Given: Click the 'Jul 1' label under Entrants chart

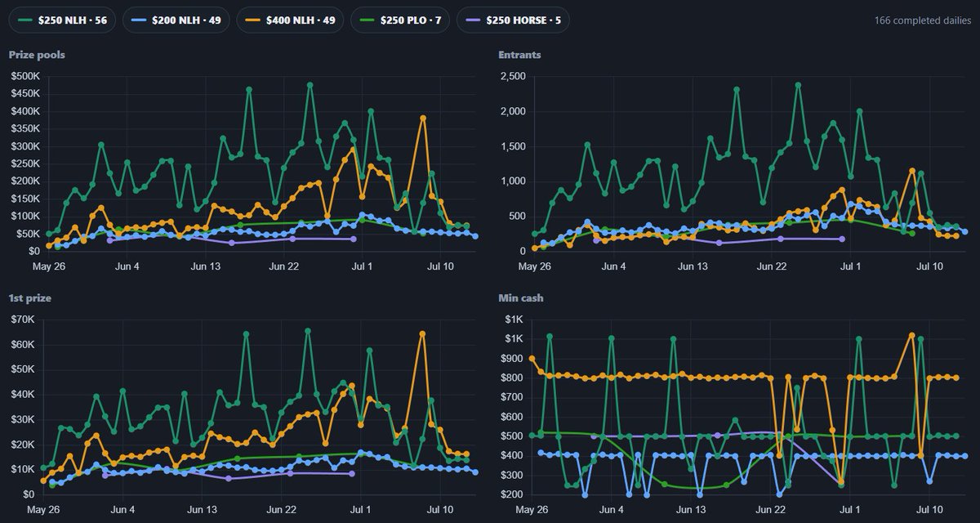Looking at the screenshot, I should [852, 266].
